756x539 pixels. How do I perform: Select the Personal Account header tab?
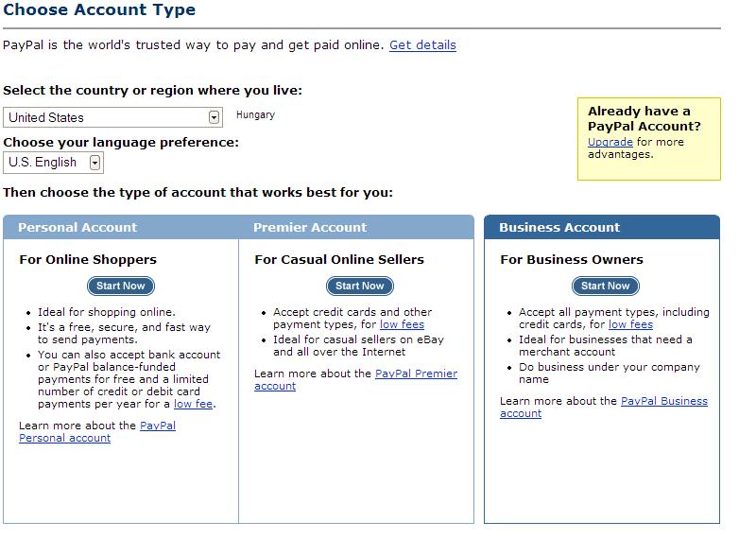point(77,227)
